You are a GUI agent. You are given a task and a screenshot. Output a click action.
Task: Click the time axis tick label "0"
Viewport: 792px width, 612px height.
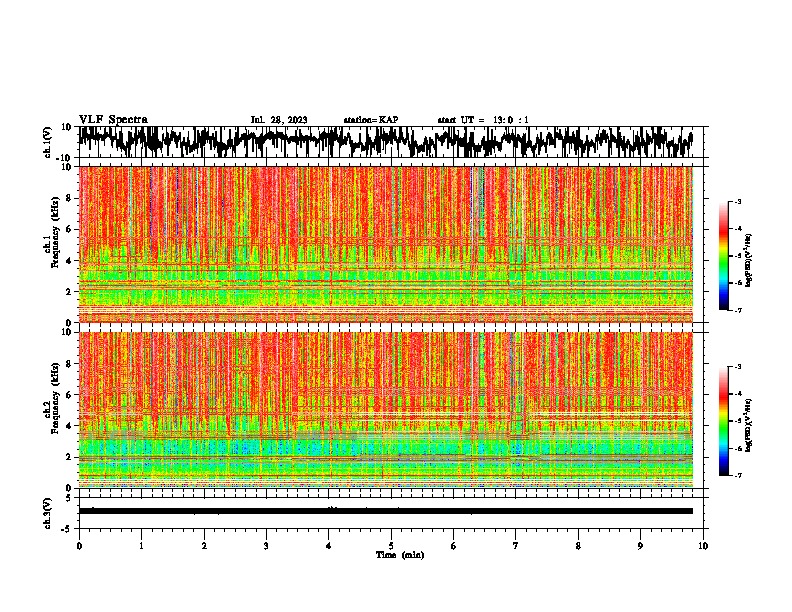coord(79,546)
